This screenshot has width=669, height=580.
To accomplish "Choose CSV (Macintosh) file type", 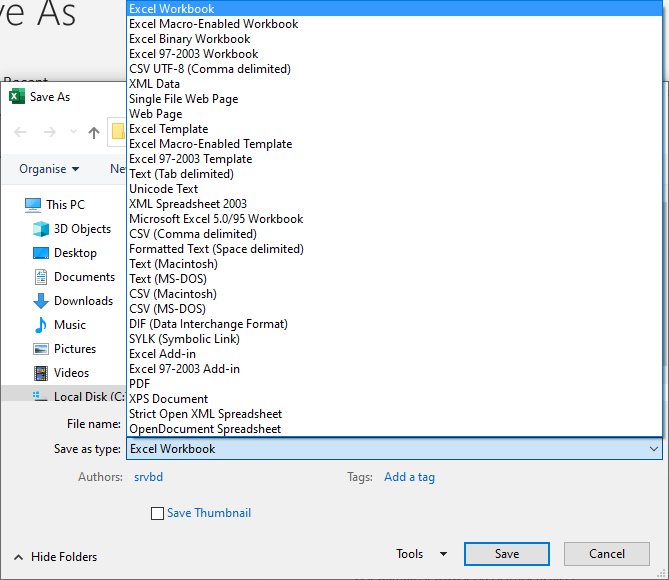I will 395,294.
